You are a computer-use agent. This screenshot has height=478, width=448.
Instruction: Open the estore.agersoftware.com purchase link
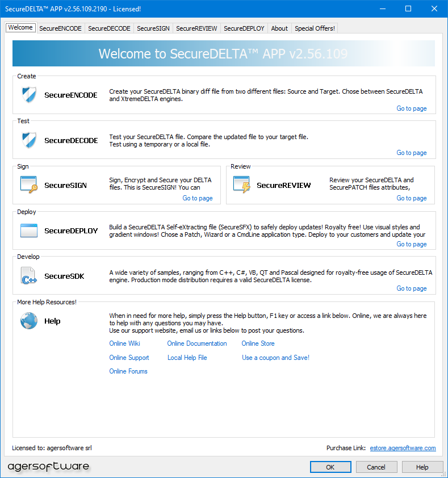[x=403, y=448]
